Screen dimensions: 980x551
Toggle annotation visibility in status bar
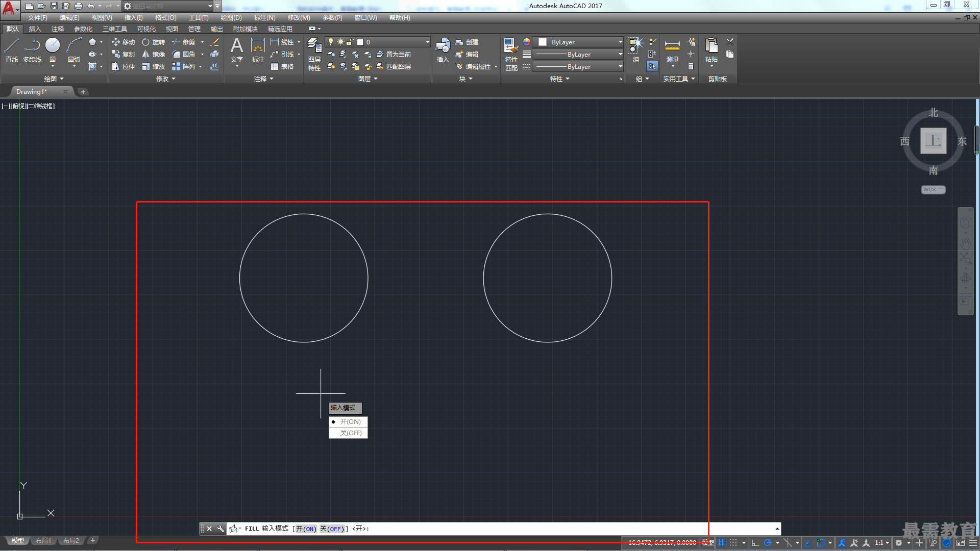842,543
